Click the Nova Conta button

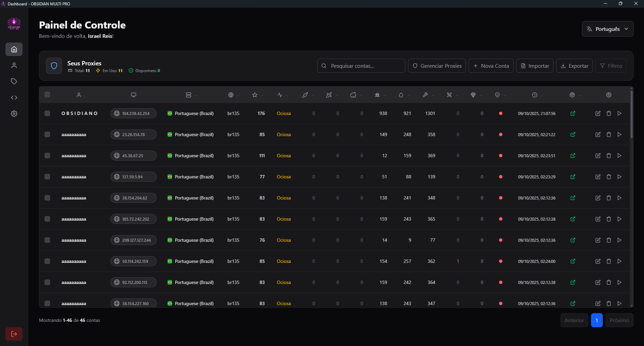[491, 66]
